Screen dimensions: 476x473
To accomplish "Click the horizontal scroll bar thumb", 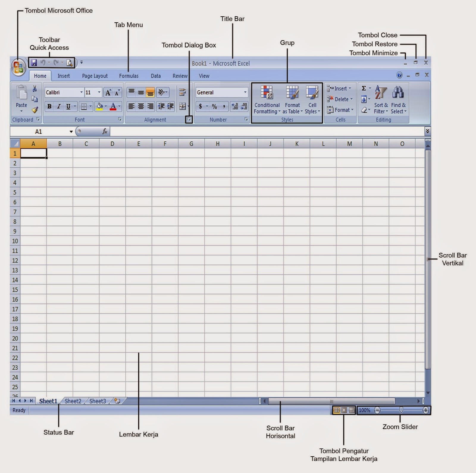I will (332, 401).
